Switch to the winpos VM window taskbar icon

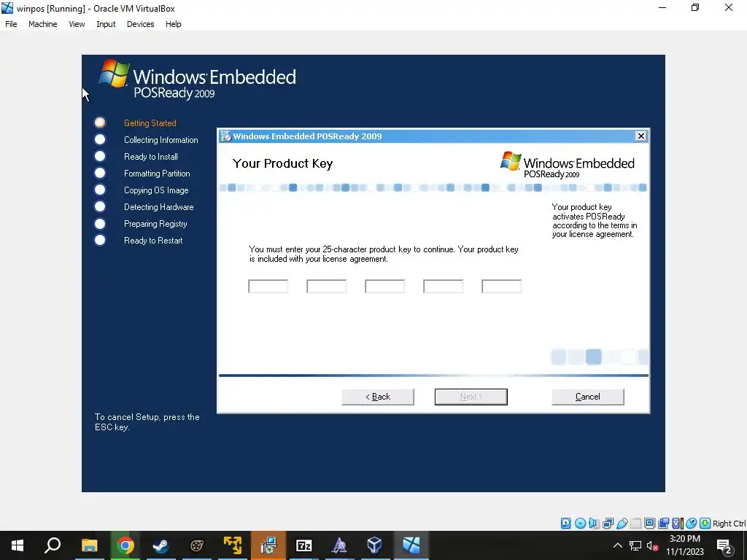411,545
